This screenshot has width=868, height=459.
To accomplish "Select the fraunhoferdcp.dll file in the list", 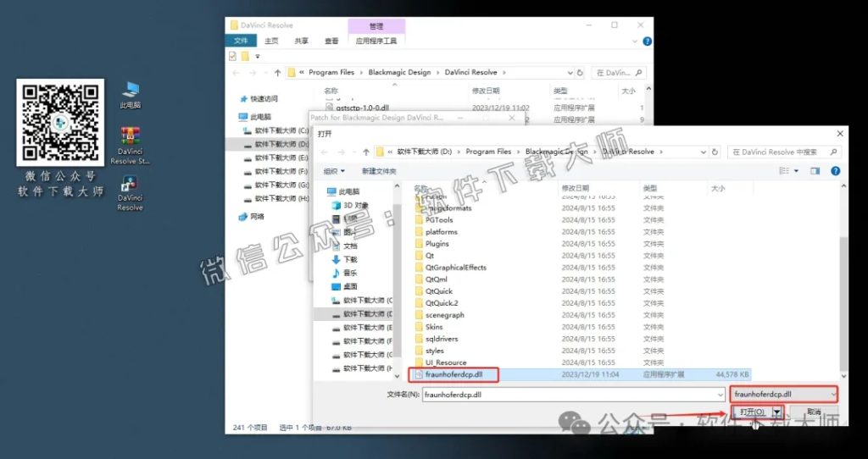I will (453, 374).
